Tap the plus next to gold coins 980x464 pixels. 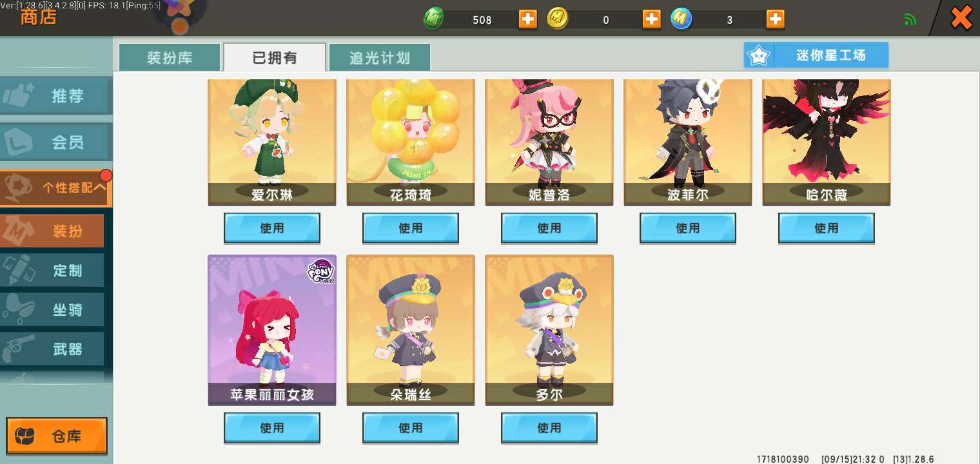coord(651,19)
